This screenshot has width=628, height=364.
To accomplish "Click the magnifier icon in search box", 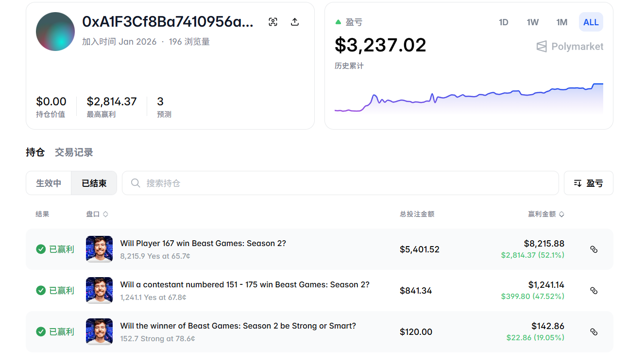I will click(x=136, y=183).
